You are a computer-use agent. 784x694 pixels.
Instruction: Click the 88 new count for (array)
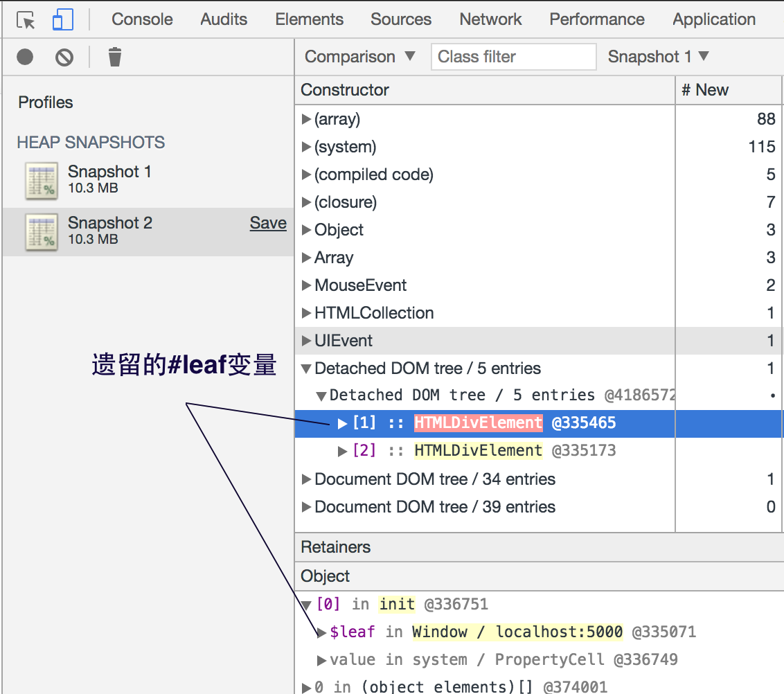(765, 119)
